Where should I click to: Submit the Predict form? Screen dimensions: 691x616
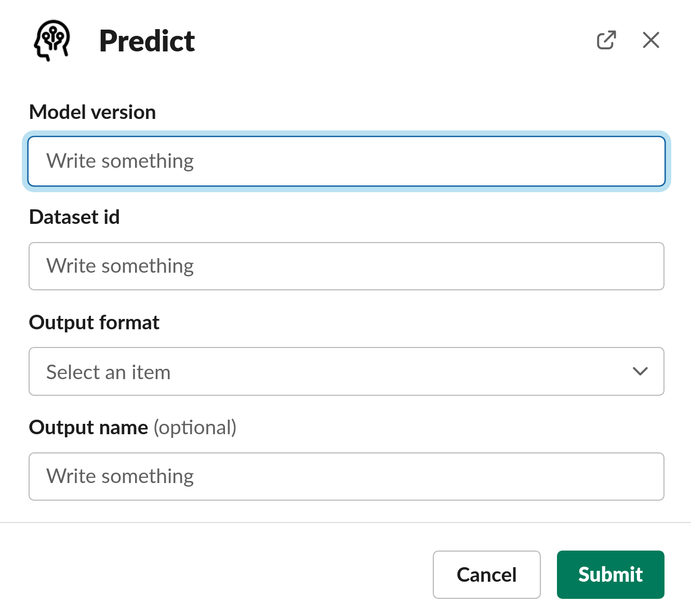(610, 574)
